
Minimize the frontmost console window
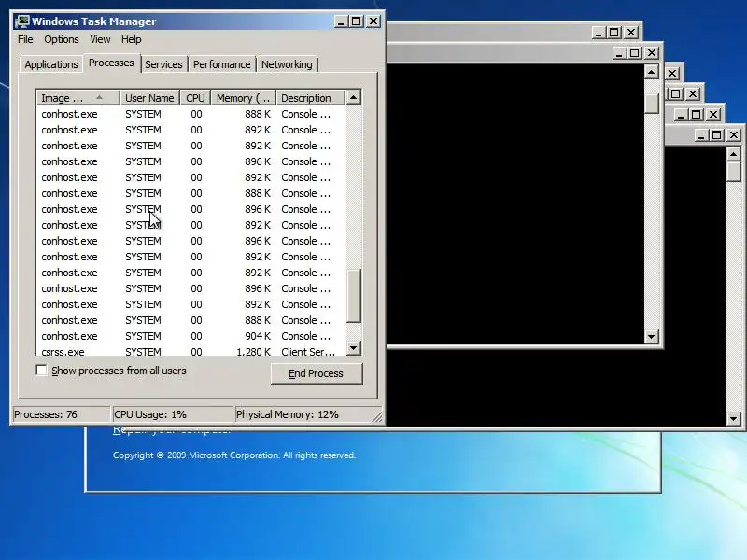[x=701, y=135]
